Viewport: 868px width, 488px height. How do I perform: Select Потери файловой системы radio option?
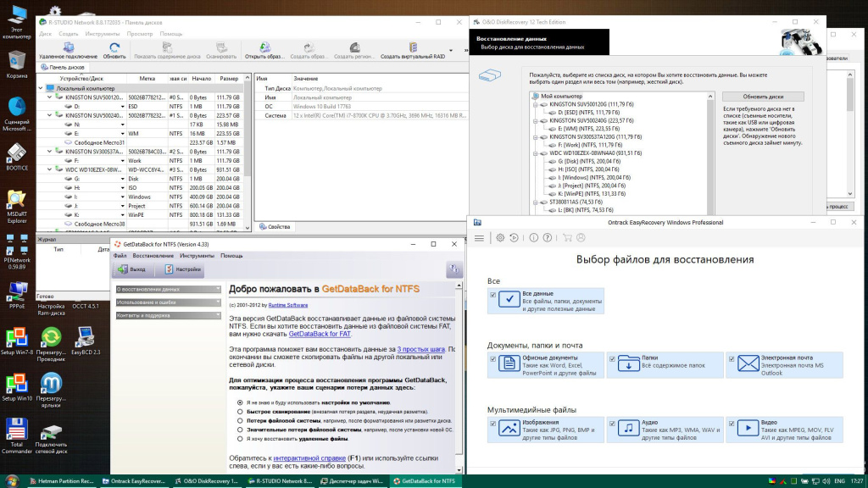click(240, 420)
